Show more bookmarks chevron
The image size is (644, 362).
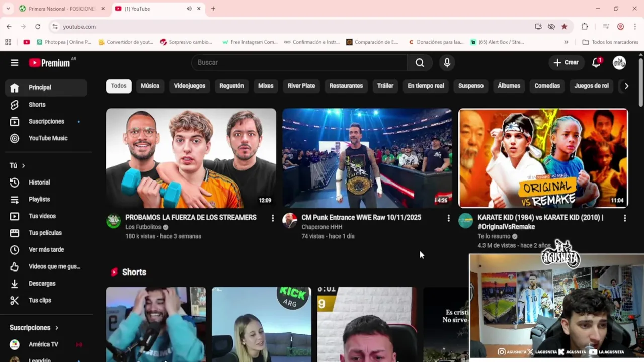pyautogui.click(x=566, y=42)
